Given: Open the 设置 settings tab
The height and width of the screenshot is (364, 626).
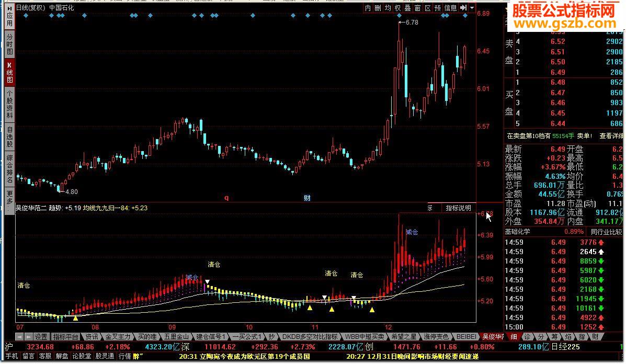Looking at the screenshot, I should [41, 337].
